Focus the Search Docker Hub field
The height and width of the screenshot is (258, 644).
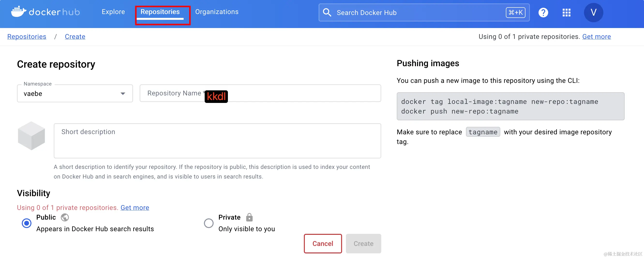point(424,13)
